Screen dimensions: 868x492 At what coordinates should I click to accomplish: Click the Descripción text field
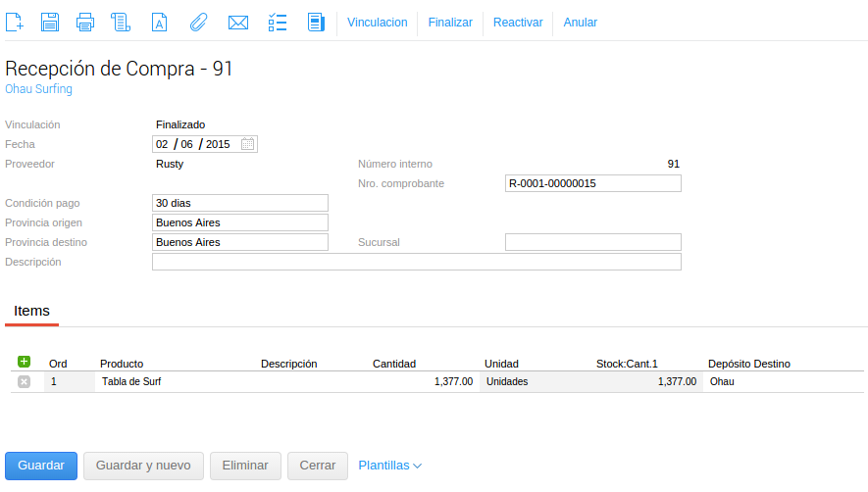(416, 262)
